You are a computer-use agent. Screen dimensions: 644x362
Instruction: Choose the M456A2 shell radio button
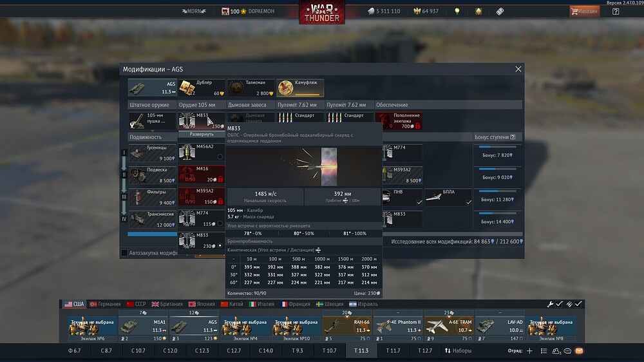pyautogui.click(x=220, y=157)
